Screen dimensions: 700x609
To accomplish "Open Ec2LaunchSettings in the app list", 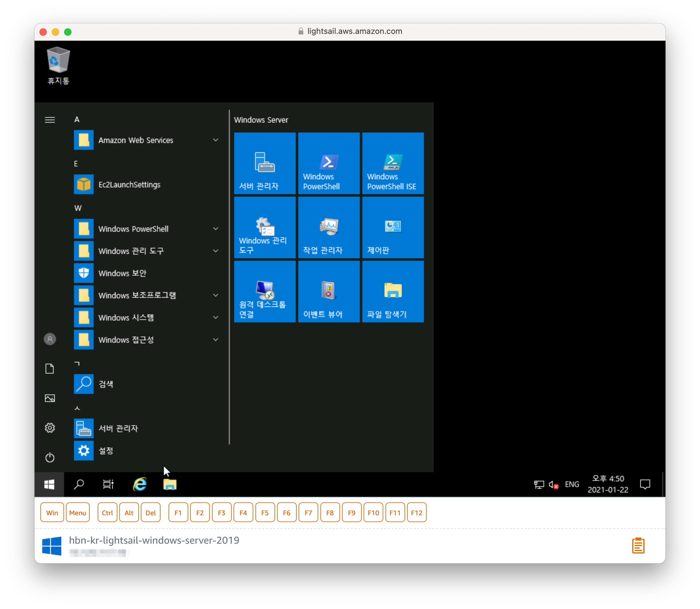I will [147, 185].
